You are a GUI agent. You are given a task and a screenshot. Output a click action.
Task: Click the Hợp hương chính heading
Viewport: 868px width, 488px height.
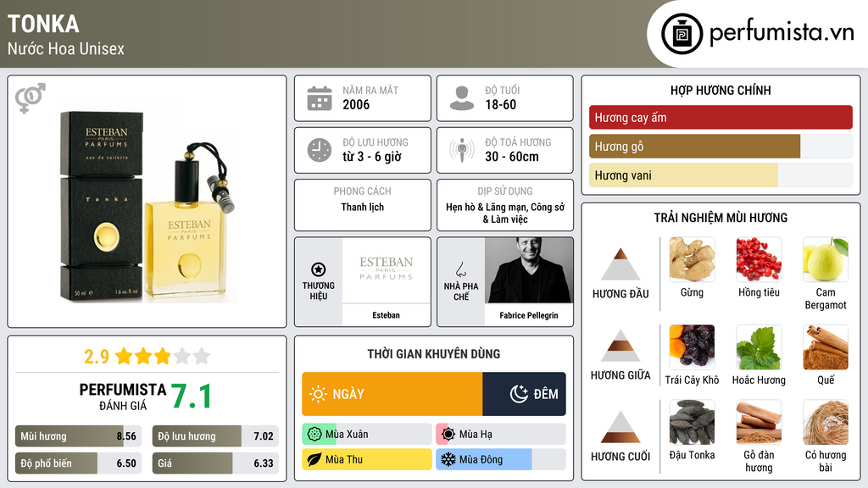point(721,90)
